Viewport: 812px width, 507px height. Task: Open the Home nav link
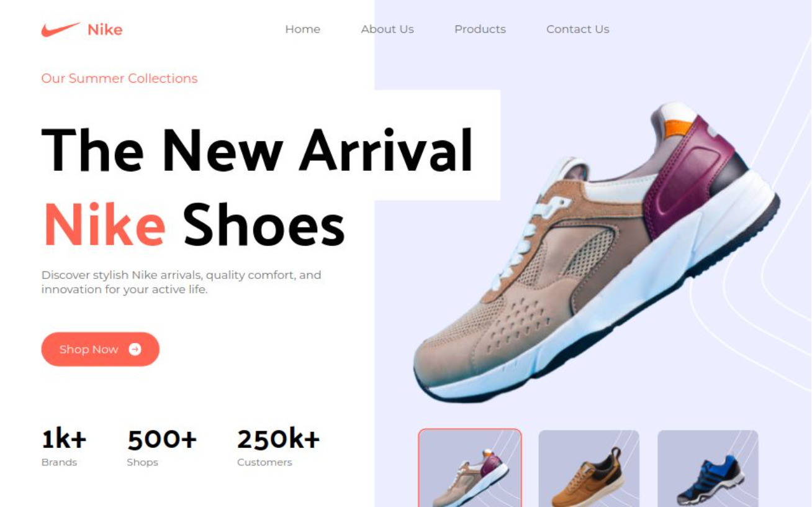(302, 29)
